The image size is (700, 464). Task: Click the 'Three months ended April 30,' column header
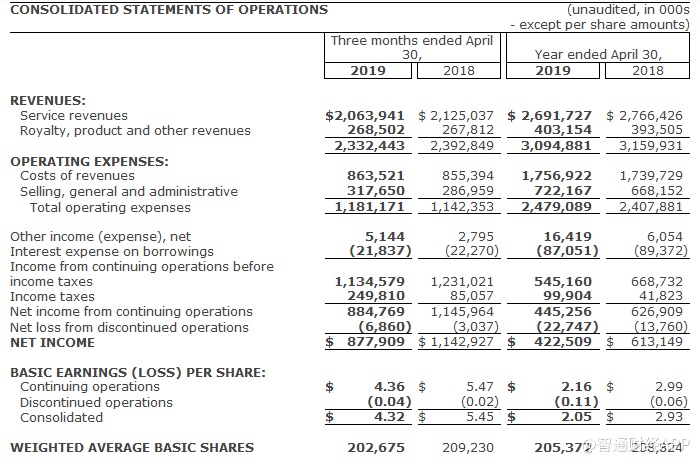[x=412, y=47]
